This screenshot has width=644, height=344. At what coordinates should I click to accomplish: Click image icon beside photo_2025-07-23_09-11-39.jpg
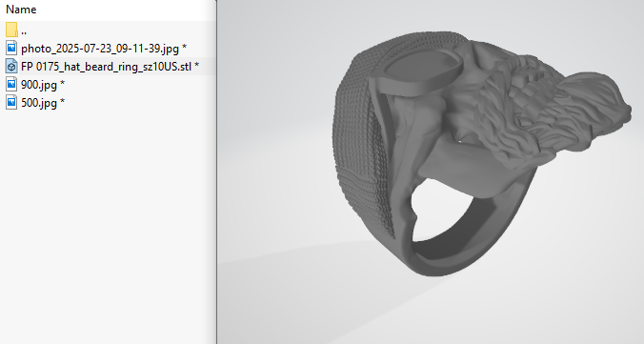click(11, 48)
